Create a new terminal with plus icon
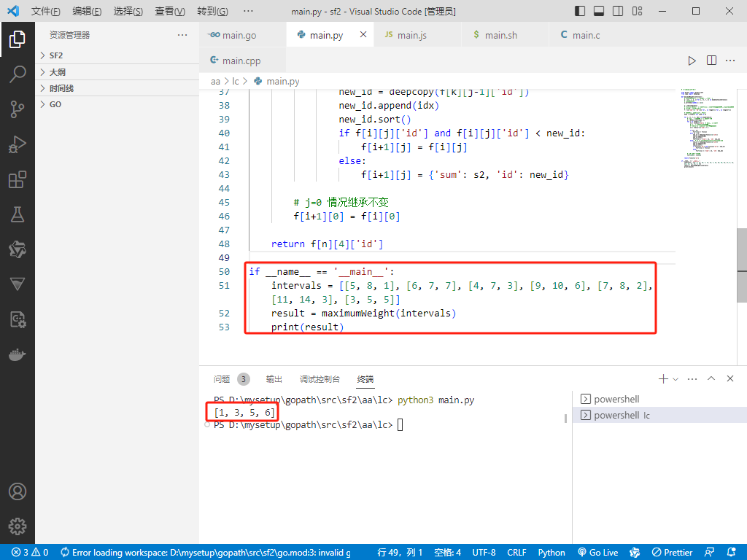The width and height of the screenshot is (747, 560). tap(663, 379)
